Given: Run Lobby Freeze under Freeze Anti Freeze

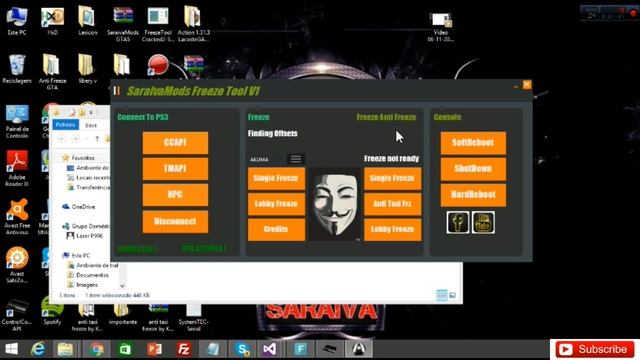Looking at the screenshot, I should pos(393,229).
